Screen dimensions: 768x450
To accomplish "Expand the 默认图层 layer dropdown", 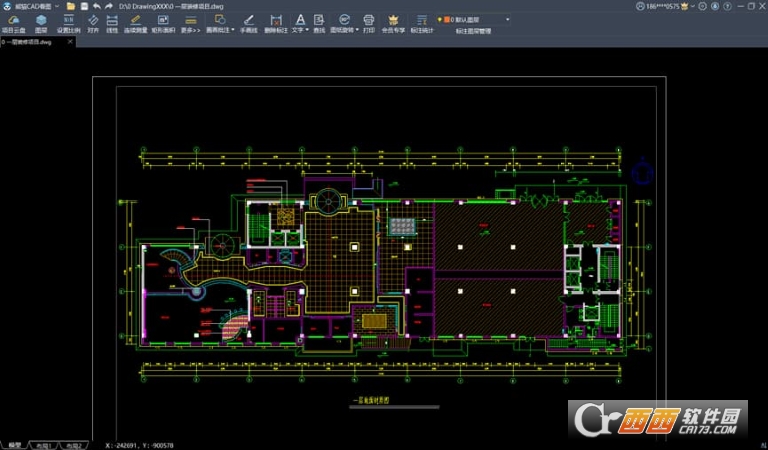I will click(507, 20).
